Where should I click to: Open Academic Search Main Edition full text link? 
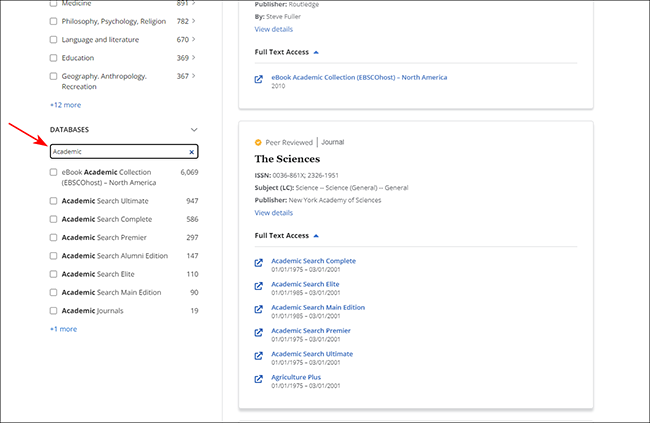click(x=318, y=307)
